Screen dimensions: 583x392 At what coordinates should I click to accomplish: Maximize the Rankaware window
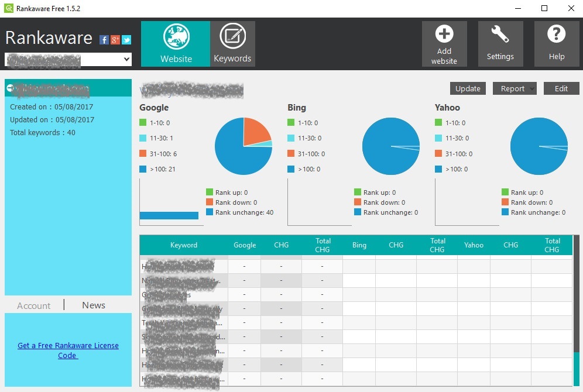coord(544,8)
